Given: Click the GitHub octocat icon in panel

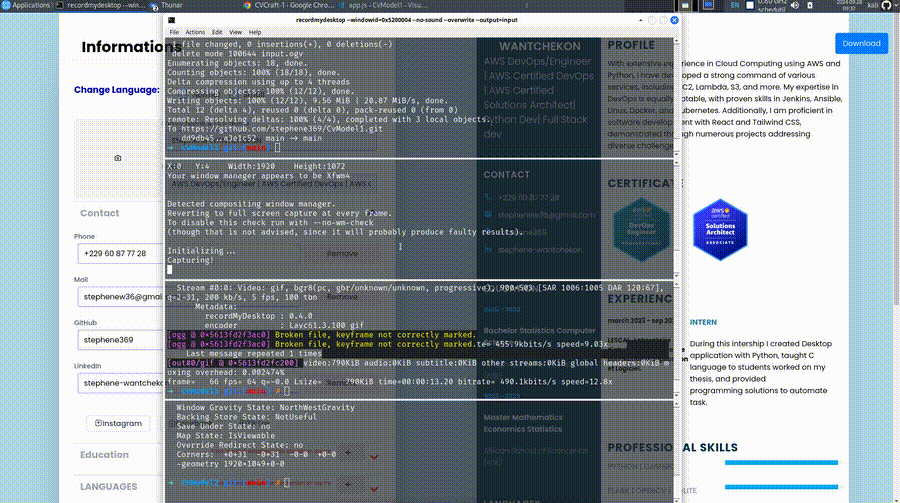Looking at the screenshot, I should click(887, 5).
